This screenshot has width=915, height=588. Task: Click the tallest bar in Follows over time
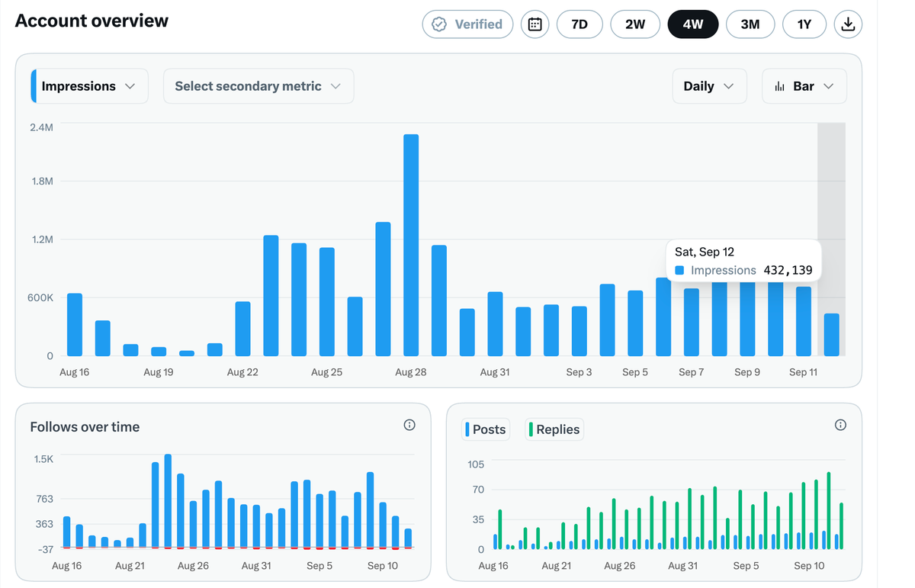tap(168, 501)
